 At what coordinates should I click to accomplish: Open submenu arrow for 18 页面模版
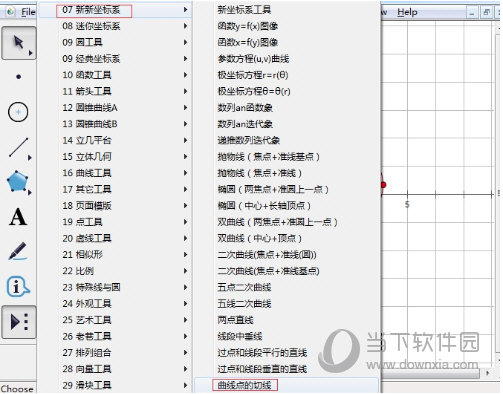click(185, 206)
